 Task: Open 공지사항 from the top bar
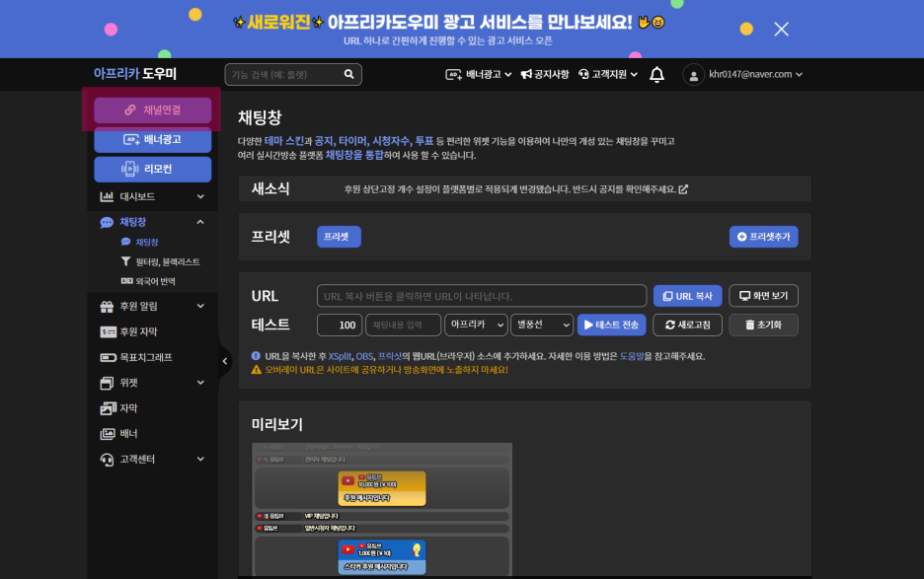pyautogui.click(x=545, y=74)
